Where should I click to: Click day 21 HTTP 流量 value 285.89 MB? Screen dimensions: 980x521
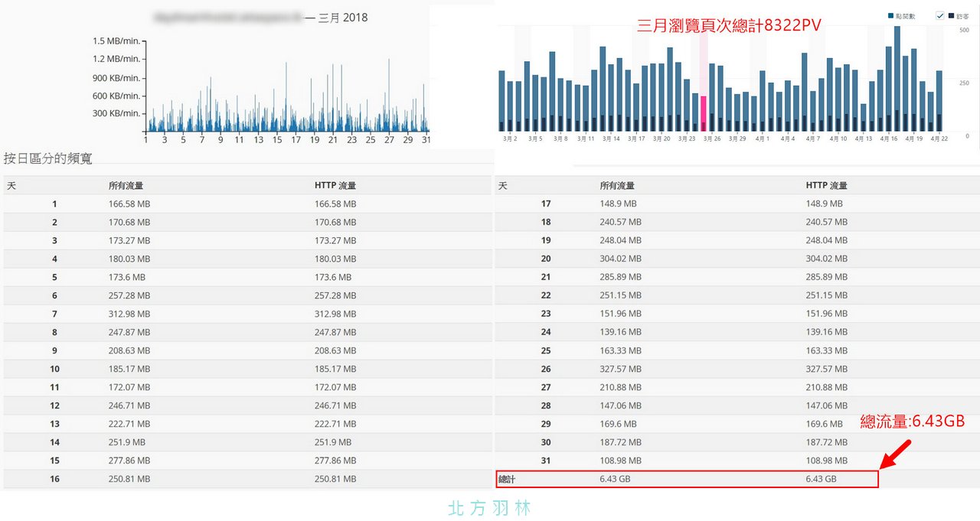[827, 277]
